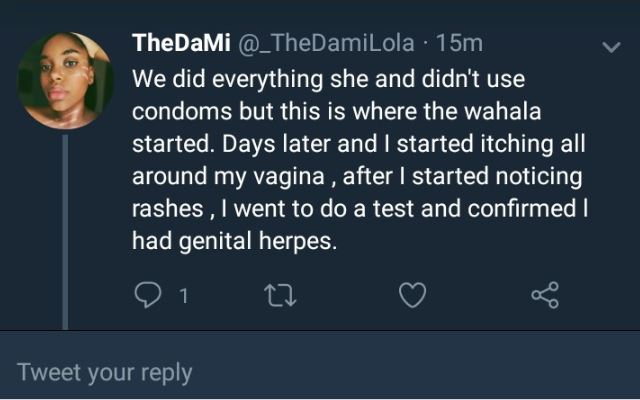
Task: Click the reply speech bubble icon
Action: (x=148, y=295)
